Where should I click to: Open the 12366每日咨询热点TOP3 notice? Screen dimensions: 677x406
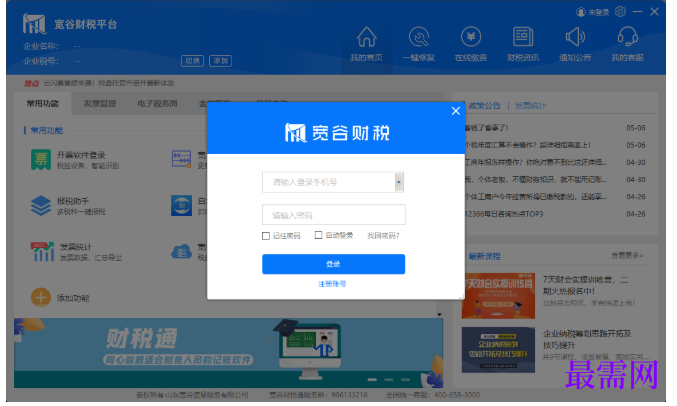pyautogui.click(x=503, y=214)
